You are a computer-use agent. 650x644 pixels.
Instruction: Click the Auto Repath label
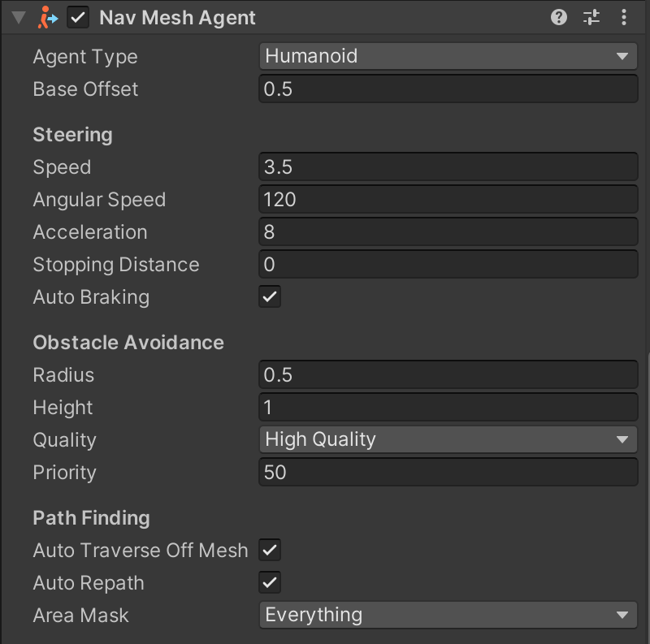click(x=89, y=583)
